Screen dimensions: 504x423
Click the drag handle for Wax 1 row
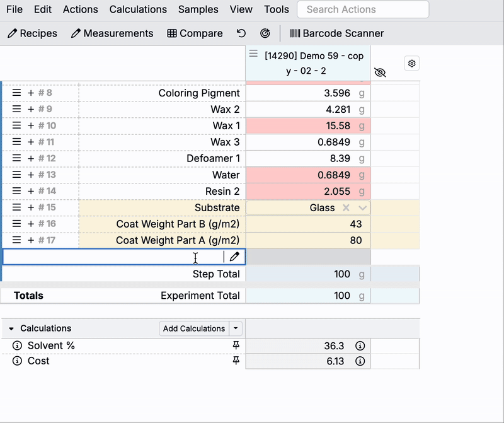point(17,126)
